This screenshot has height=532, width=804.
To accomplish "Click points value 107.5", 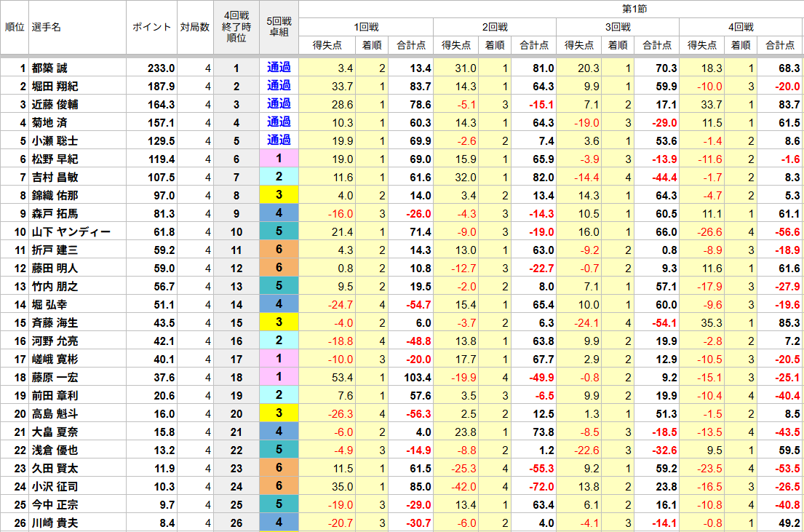I will click(161, 178).
